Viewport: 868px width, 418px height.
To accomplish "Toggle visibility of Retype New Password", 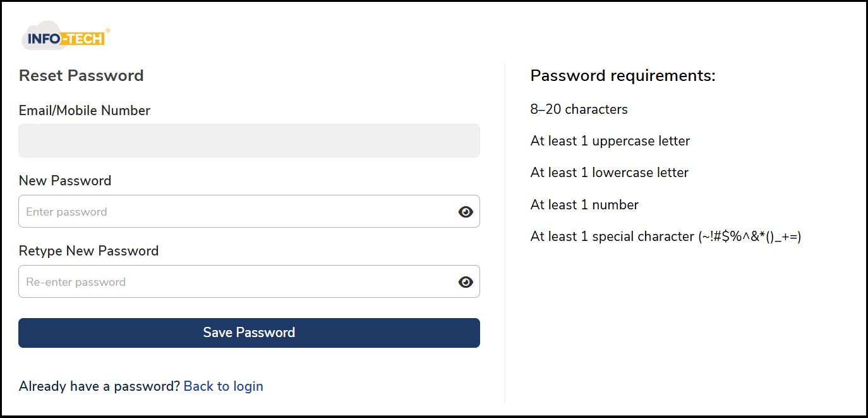I will tap(466, 282).
